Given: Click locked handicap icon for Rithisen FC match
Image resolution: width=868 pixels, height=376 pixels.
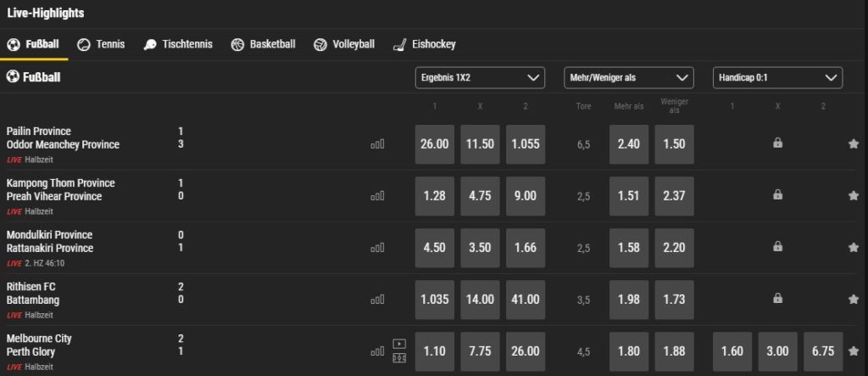Looking at the screenshot, I should click(777, 299).
